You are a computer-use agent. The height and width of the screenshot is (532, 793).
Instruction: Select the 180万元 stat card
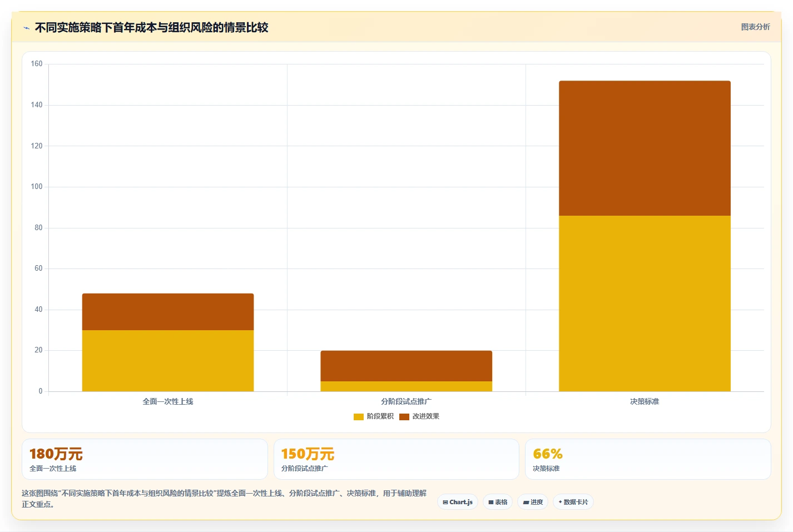point(145,459)
